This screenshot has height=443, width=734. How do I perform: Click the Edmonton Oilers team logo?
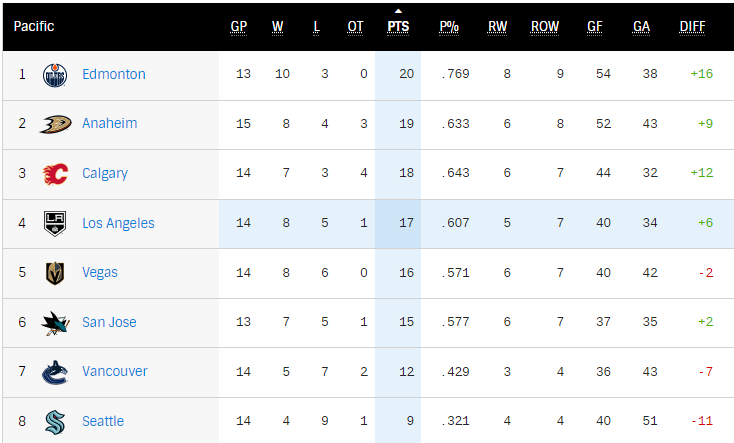(55, 75)
